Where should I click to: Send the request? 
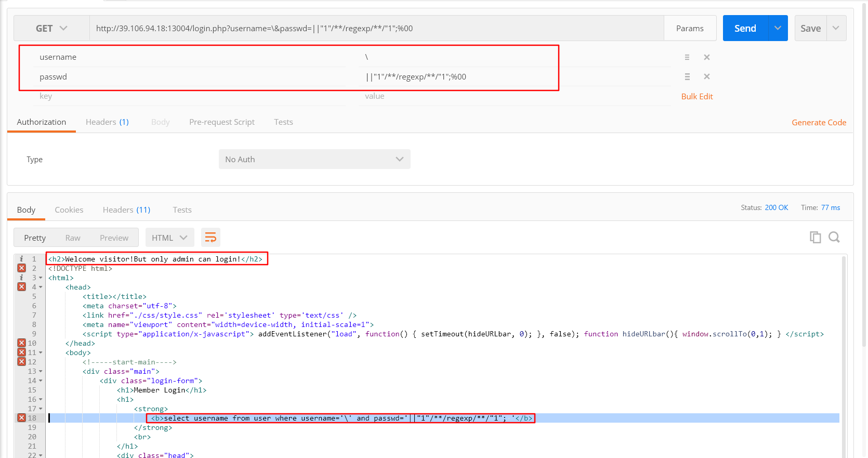[x=745, y=28]
